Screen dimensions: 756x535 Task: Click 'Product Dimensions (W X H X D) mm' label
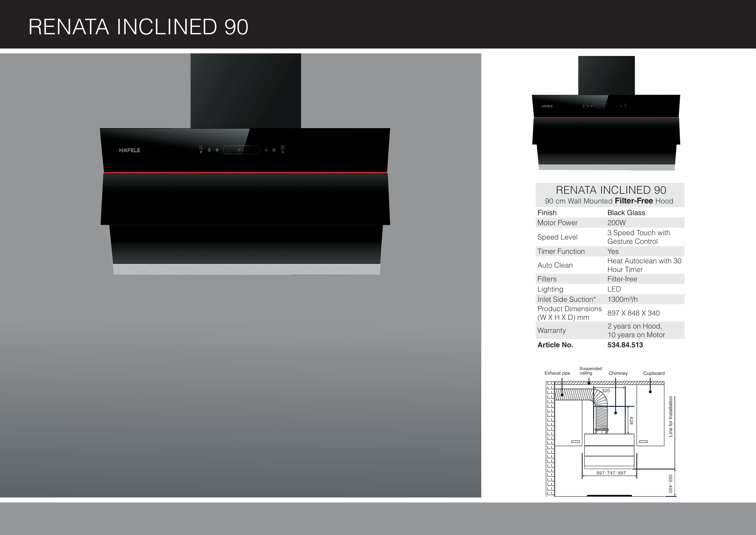pos(570,313)
